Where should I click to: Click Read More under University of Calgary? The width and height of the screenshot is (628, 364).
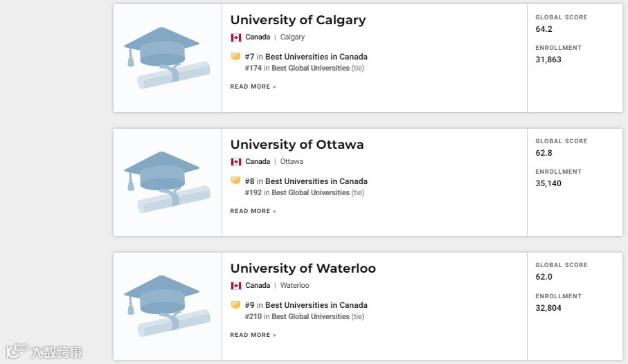(253, 87)
